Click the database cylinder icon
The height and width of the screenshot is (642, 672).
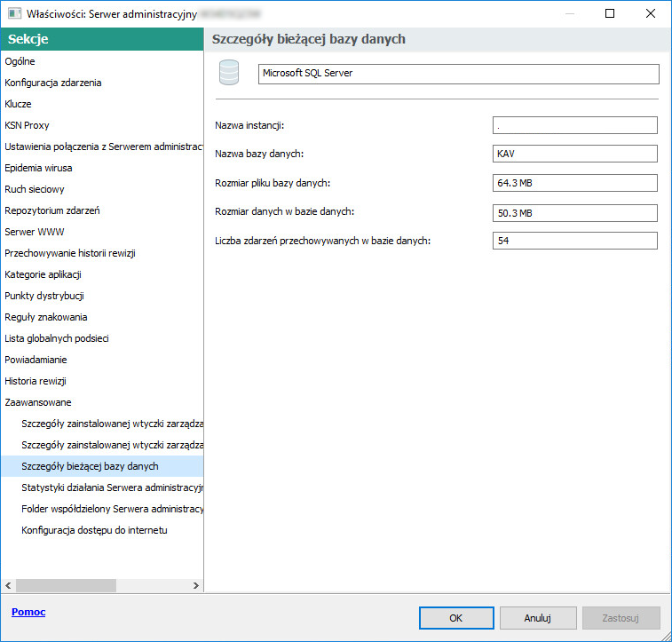pos(230,73)
